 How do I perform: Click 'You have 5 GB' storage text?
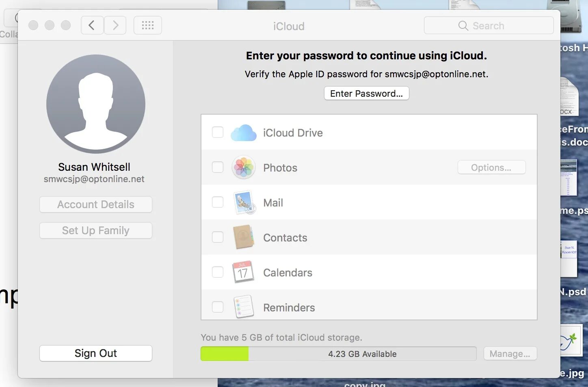point(281,337)
